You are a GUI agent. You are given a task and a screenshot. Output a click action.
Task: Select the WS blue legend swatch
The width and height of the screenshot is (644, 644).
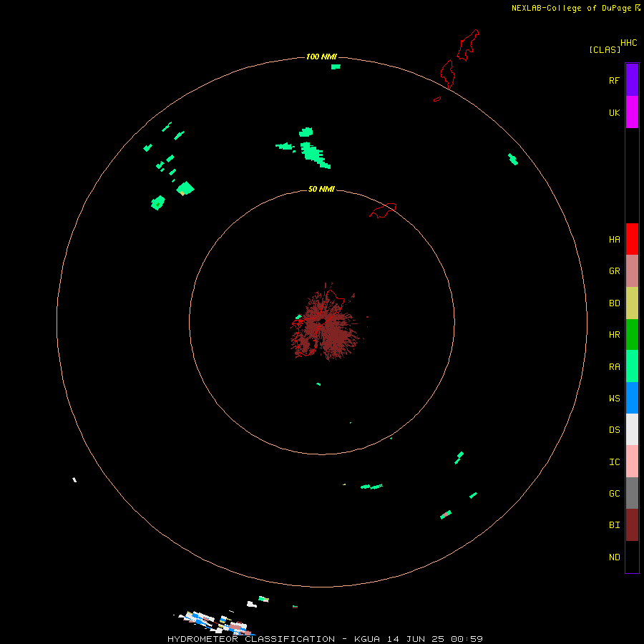(632, 398)
